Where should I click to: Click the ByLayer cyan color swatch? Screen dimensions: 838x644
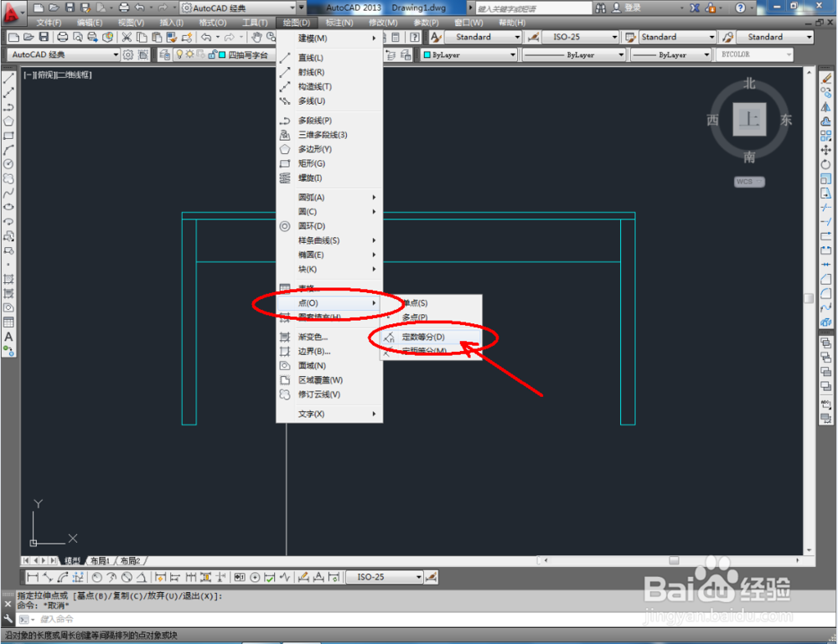(427, 55)
